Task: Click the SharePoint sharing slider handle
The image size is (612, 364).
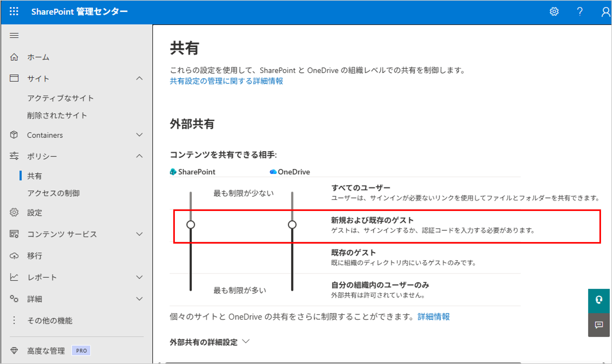Action: point(190,224)
